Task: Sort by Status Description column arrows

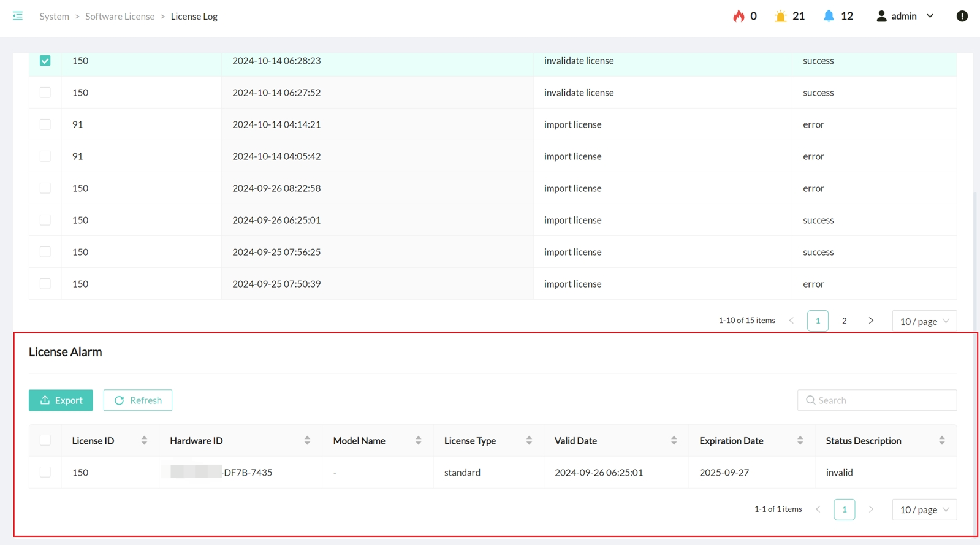Action: (941, 441)
